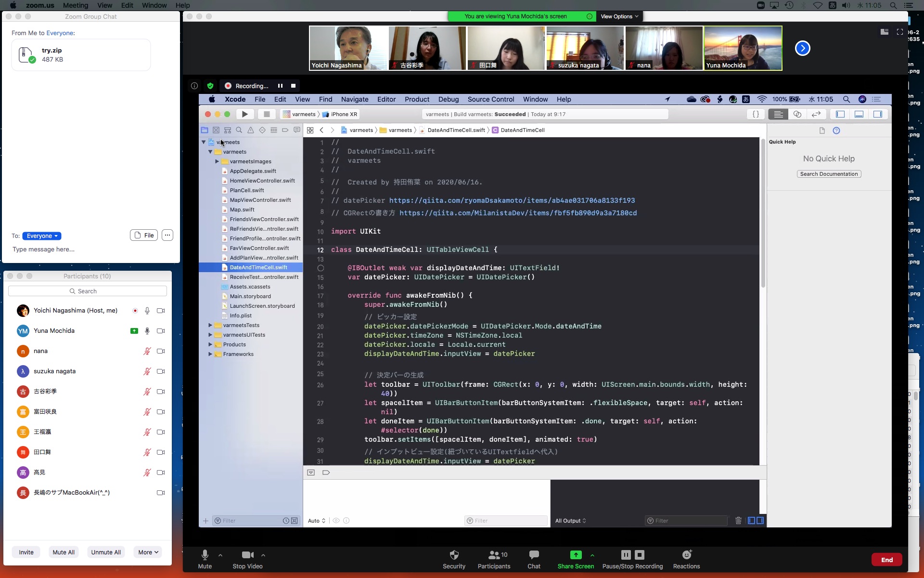Click the green Share Screen icon
Viewport: 924px width, 578px height.
pos(576,555)
